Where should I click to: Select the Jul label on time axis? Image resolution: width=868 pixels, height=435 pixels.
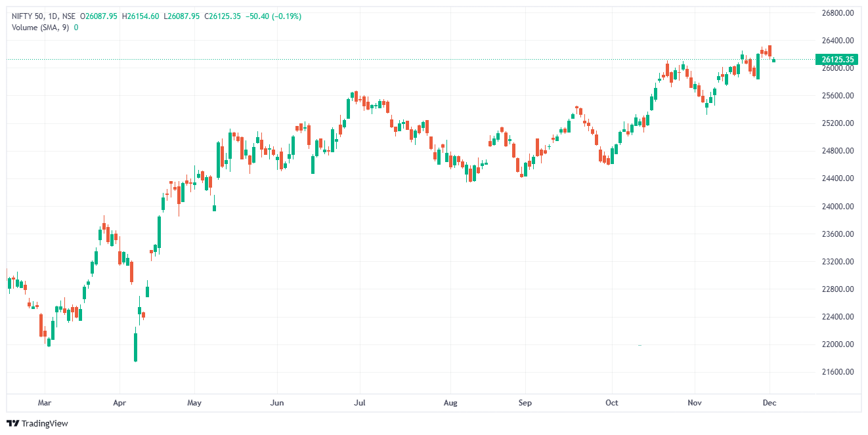359,402
